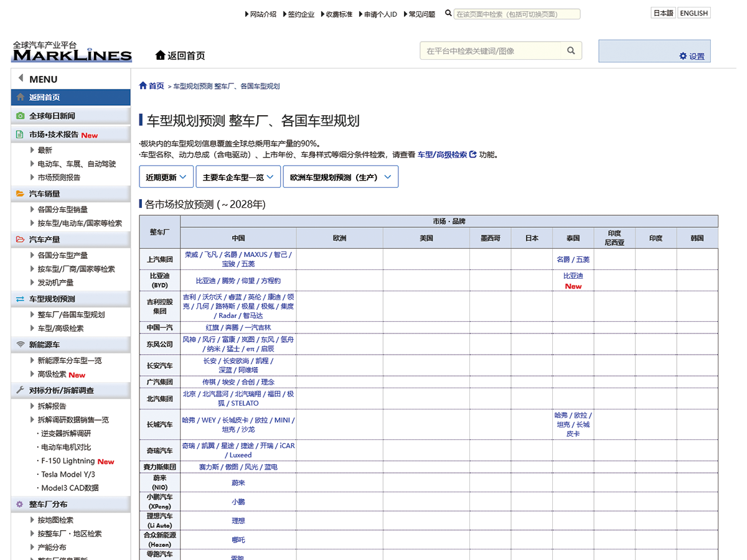The width and height of the screenshot is (747, 560).
Task: Click 蔚来 brand link in China column
Action: (x=238, y=483)
